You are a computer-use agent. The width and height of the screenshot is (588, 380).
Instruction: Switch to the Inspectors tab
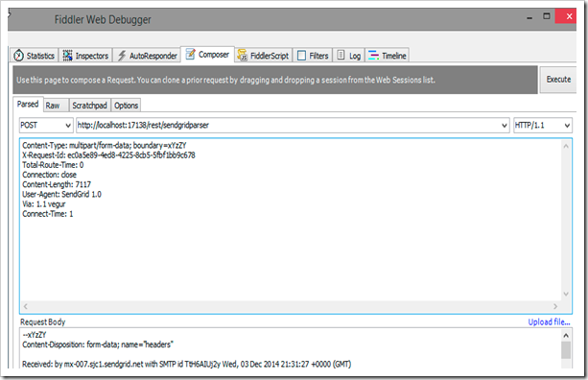pos(85,56)
